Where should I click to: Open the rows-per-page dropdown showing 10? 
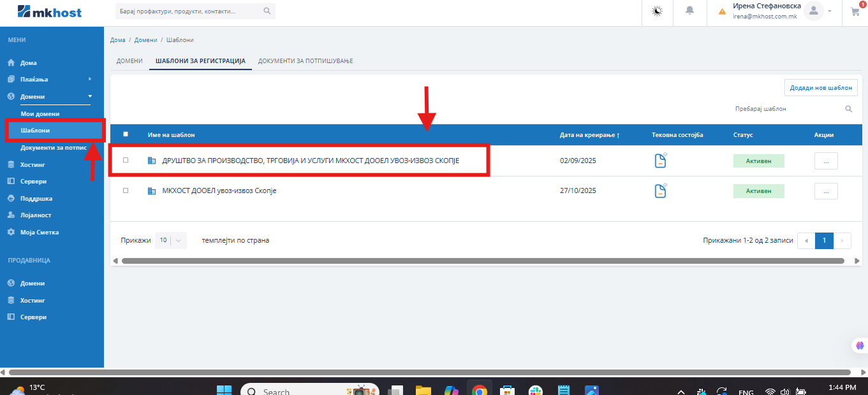point(170,240)
